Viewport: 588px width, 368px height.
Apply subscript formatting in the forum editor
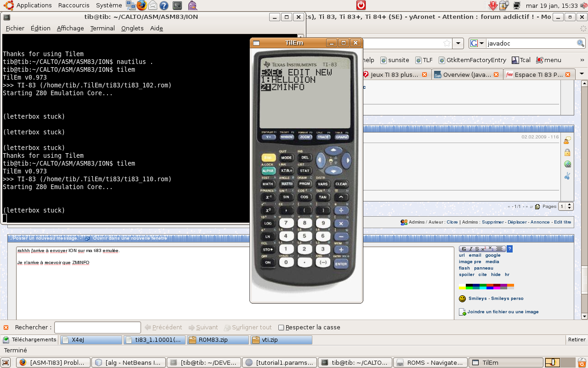tap(491, 249)
